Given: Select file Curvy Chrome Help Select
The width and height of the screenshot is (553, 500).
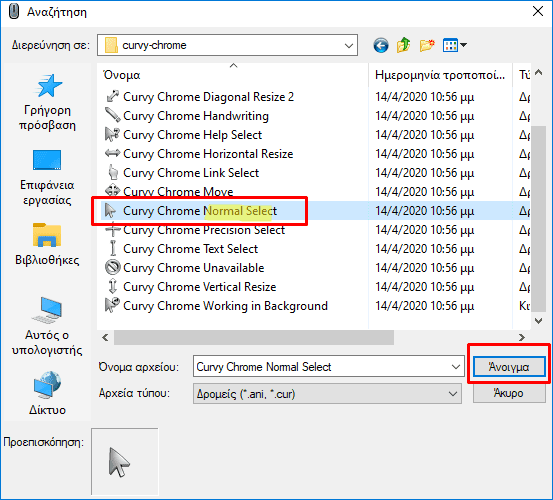Looking at the screenshot, I should [x=192, y=135].
